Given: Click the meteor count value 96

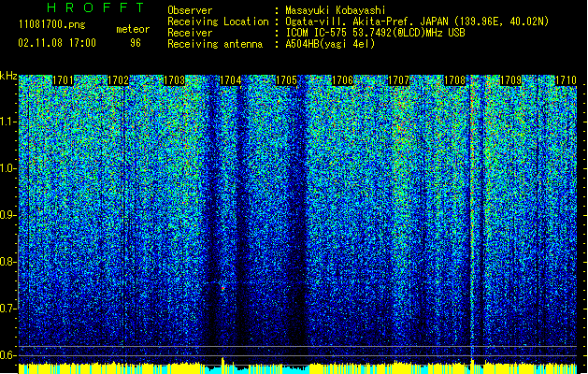Looking at the screenshot, I should coord(136,43).
